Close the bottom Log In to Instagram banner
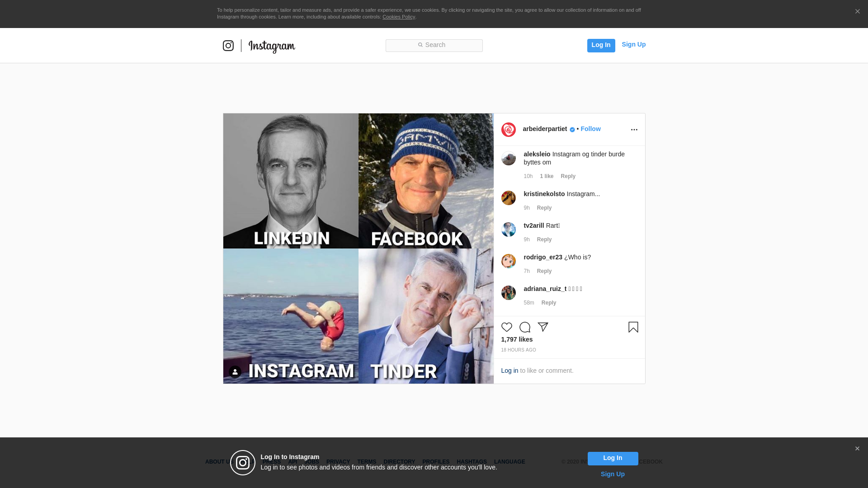 [857, 449]
